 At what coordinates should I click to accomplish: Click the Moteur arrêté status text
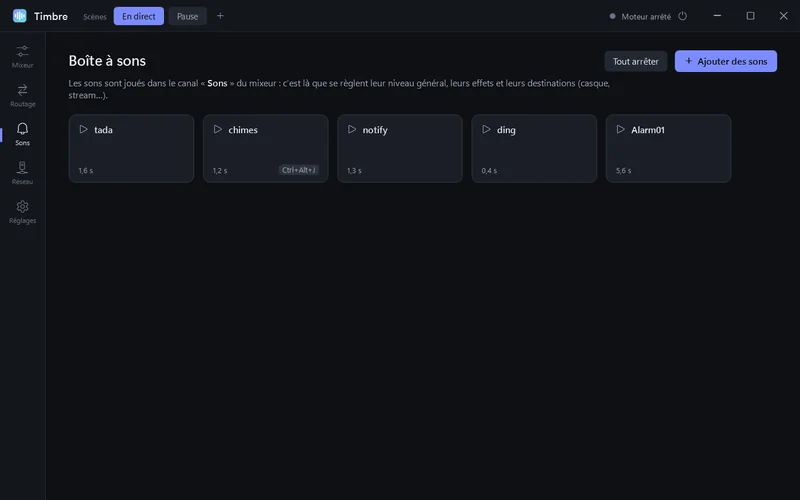[646, 17]
